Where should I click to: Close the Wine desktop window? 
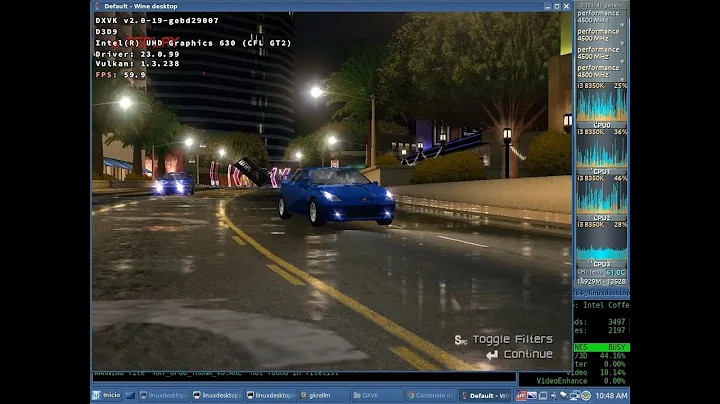pos(566,6)
